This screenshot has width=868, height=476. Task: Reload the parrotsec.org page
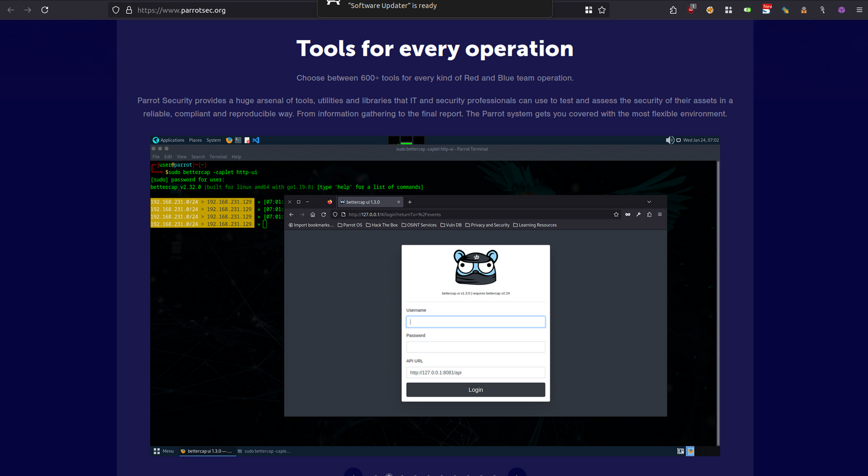point(44,10)
